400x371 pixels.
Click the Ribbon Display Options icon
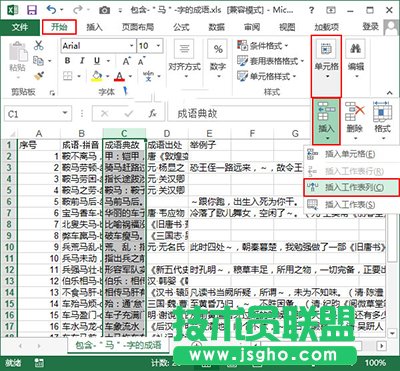pos(331,10)
